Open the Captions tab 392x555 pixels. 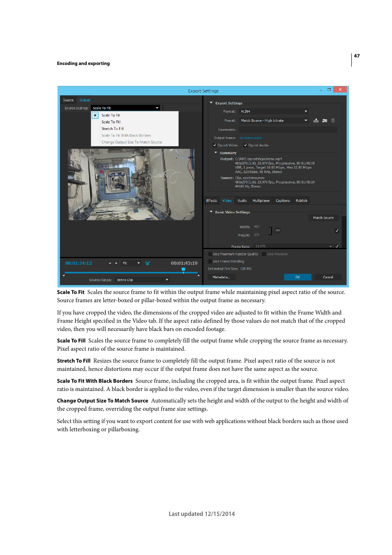(x=283, y=201)
